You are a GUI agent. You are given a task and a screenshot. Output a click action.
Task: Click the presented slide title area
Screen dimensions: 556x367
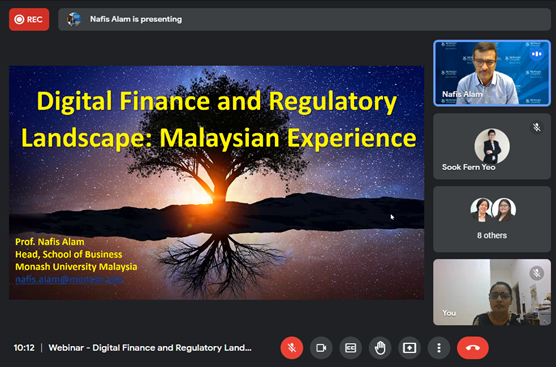click(218, 119)
